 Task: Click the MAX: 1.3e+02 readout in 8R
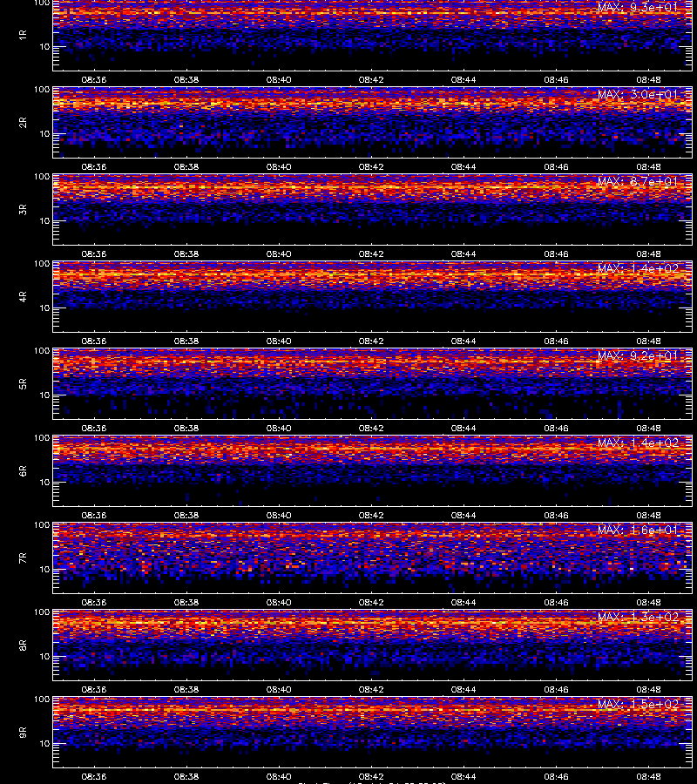coord(638,617)
